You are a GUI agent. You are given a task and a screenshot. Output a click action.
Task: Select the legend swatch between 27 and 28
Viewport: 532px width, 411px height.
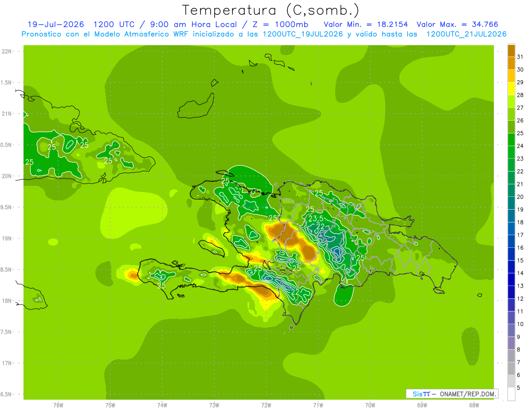click(x=511, y=102)
